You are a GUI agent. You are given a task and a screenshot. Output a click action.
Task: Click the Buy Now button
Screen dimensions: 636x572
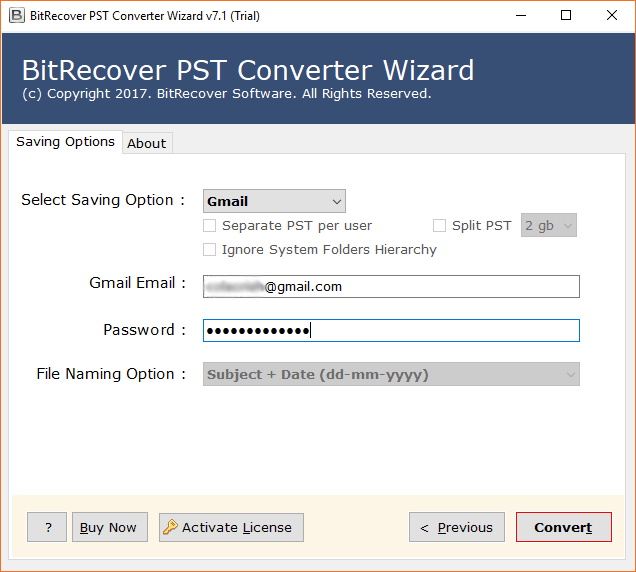(110, 527)
